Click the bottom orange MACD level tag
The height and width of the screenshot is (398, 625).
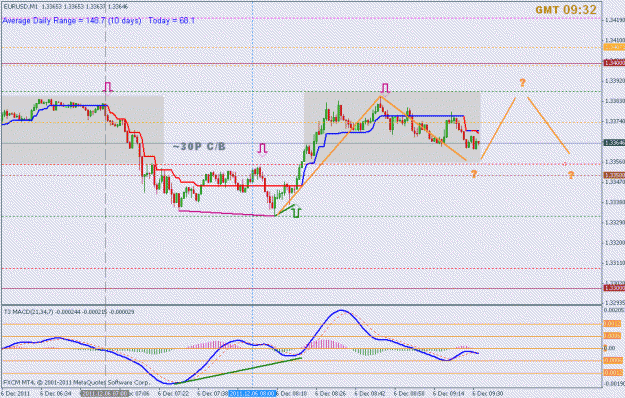(x=612, y=373)
